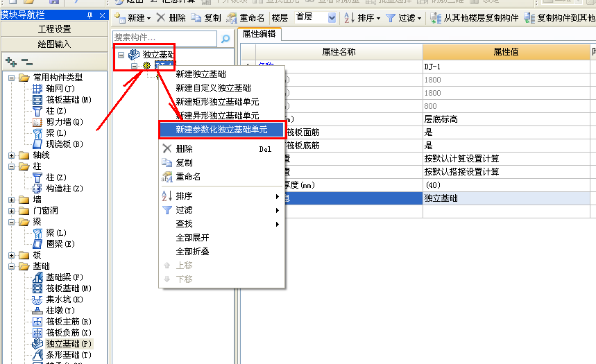596x364 pixels.
Task: Click 复制构件到其他 toolbar button
Action: point(559,18)
